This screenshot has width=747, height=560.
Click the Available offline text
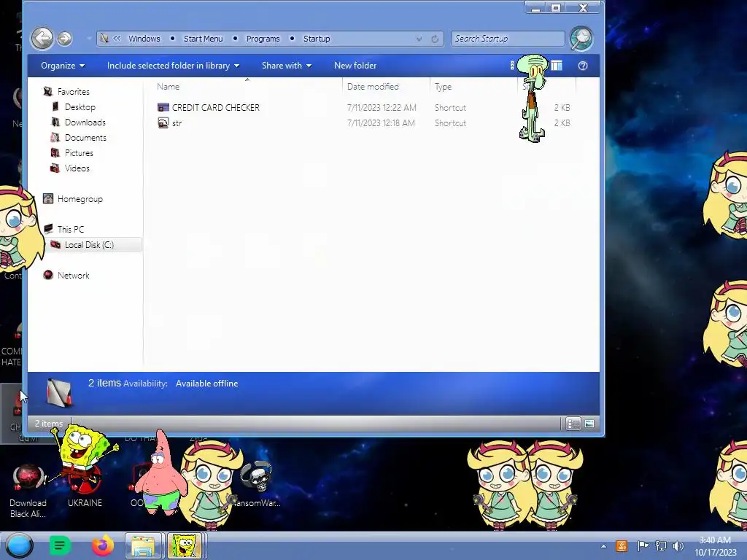206,384
